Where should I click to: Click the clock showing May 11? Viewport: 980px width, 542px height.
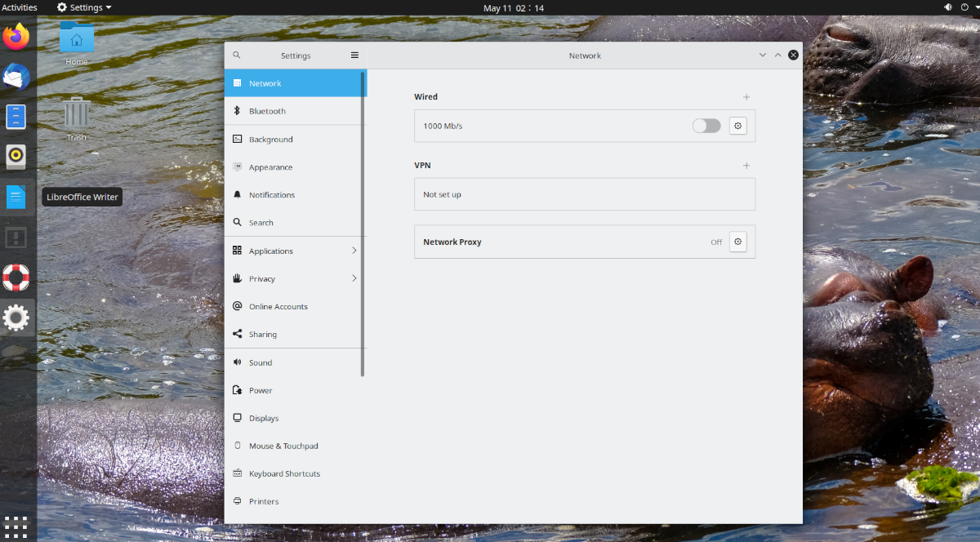pyautogui.click(x=513, y=8)
